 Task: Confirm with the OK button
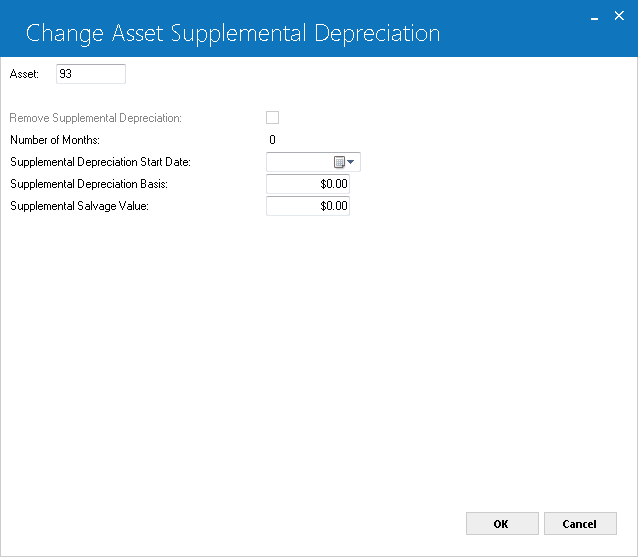(x=502, y=524)
